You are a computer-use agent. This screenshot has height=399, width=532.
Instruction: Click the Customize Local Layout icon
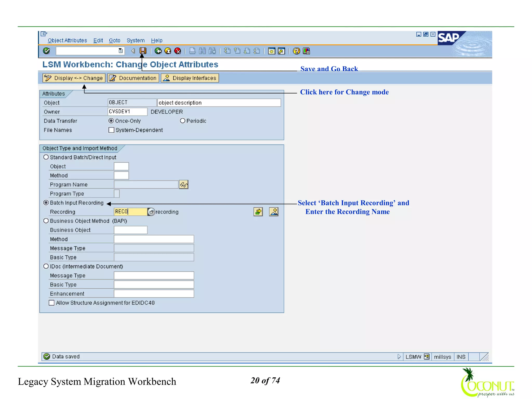[x=306, y=51]
